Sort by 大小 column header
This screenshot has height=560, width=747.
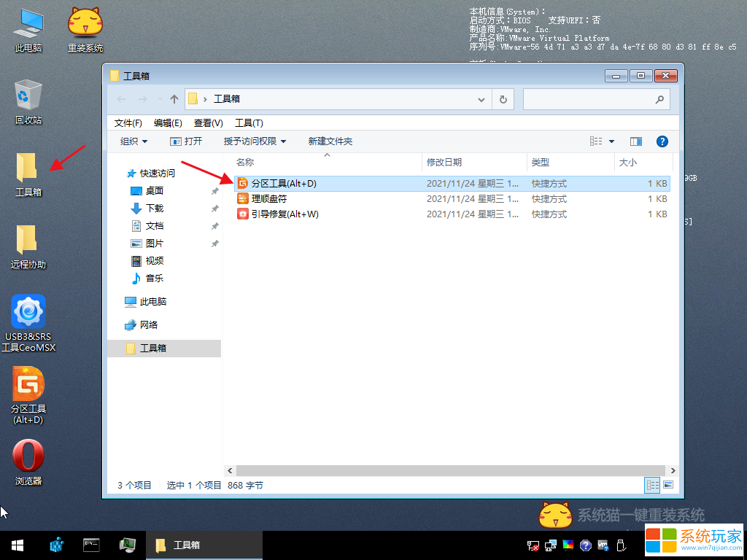(x=643, y=163)
